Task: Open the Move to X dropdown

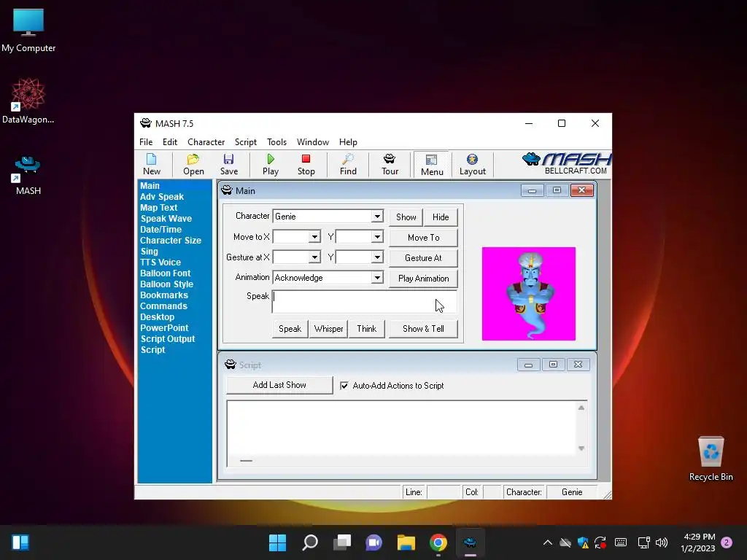Action: pos(314,237)
